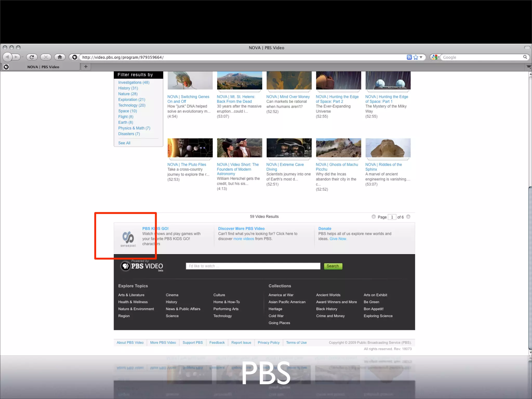Filter results by Flight (8)

tap(126, 117)
